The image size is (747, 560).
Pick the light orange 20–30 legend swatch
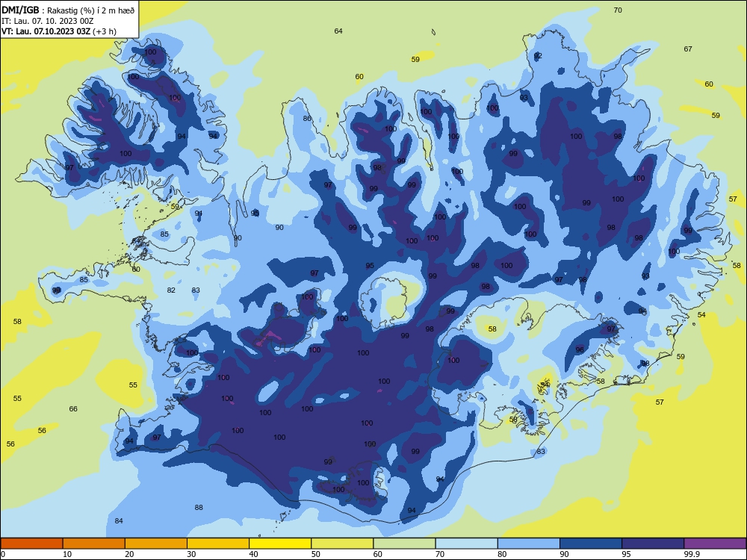(156, 544)
